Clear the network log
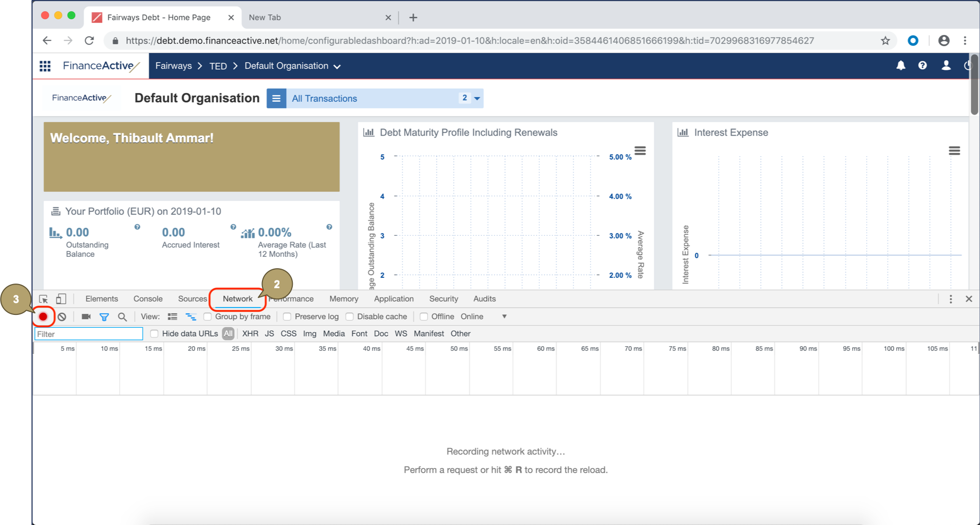 pyautogui.click(x=62, y=316)
